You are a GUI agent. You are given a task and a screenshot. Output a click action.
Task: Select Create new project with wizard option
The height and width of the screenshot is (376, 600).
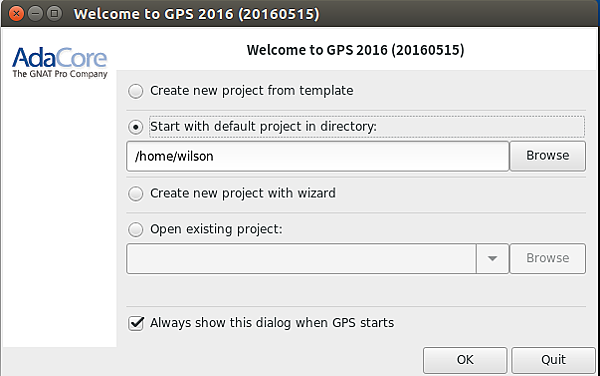coord(135,194)
